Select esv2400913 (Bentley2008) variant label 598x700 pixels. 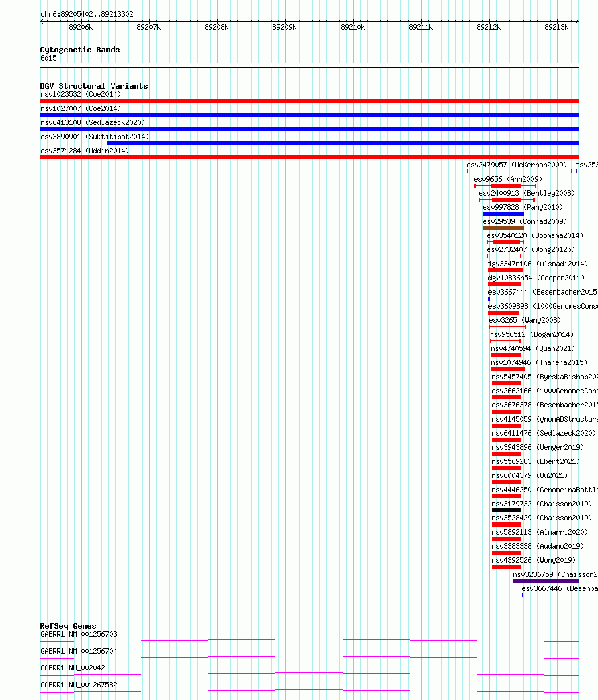click(527, 193)
